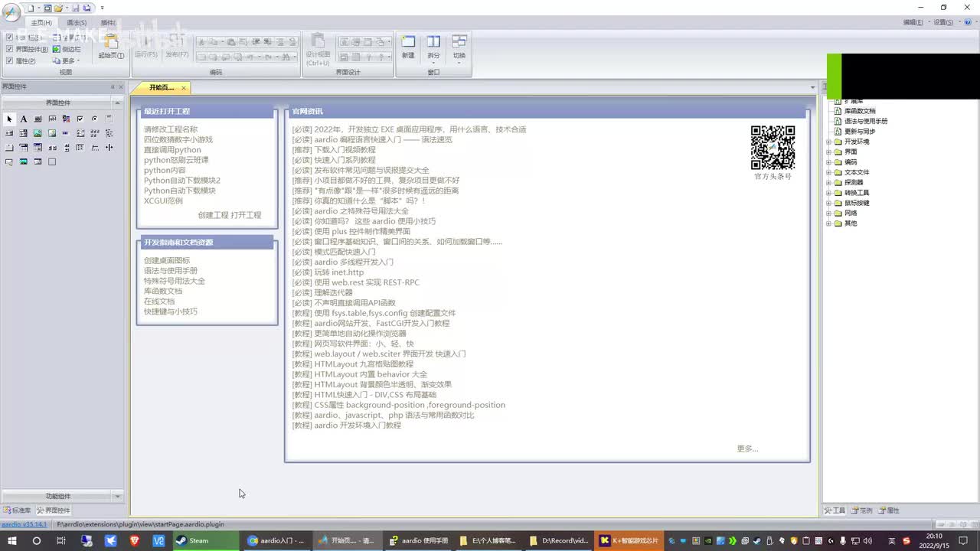Expand the 界面 folder node
Screen dimensions: 980x551
(x=828, y=152)
